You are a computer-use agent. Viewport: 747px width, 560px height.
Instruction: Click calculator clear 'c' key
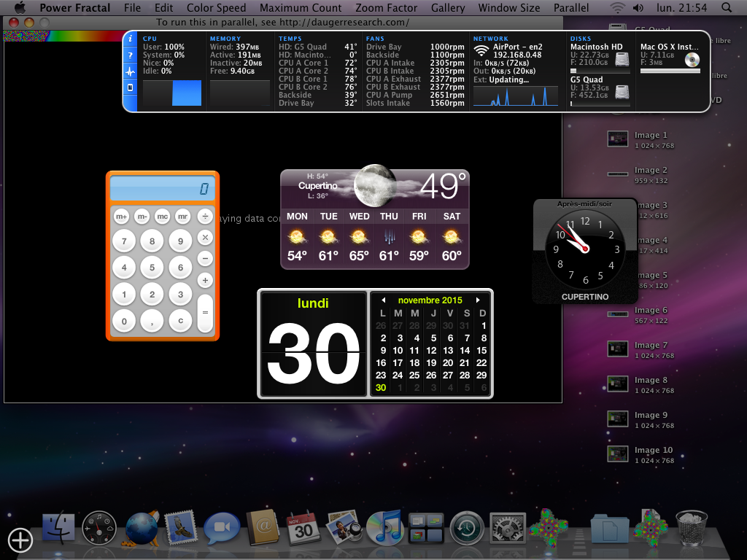pos(180,321)
